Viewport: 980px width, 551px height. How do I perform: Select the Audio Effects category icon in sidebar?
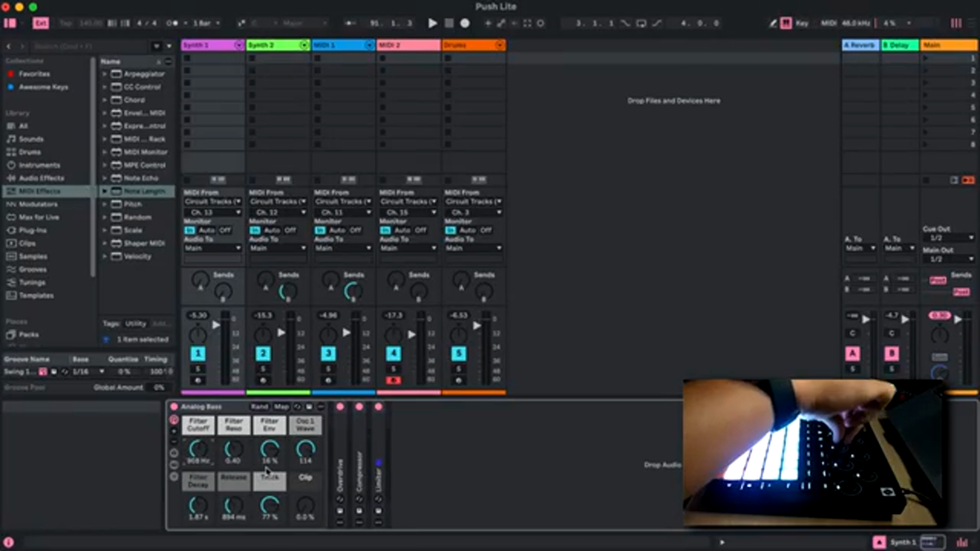(11, 178)
